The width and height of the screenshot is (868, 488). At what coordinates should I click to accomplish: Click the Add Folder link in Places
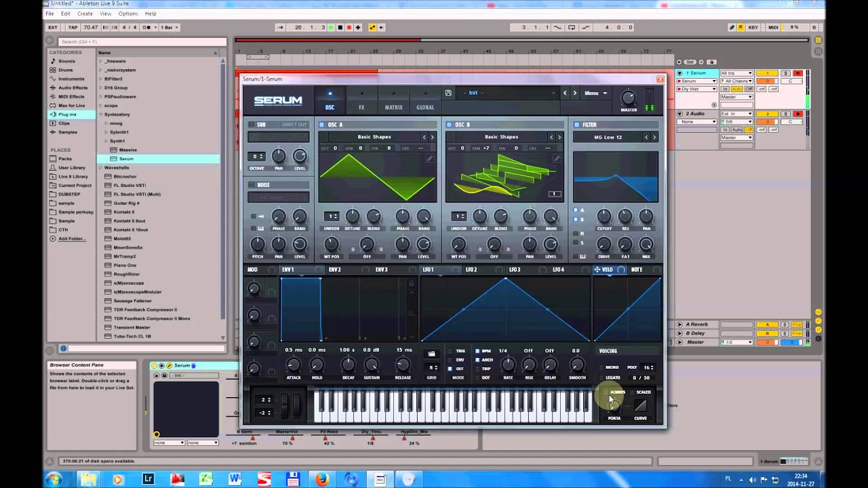coord(72,239)
